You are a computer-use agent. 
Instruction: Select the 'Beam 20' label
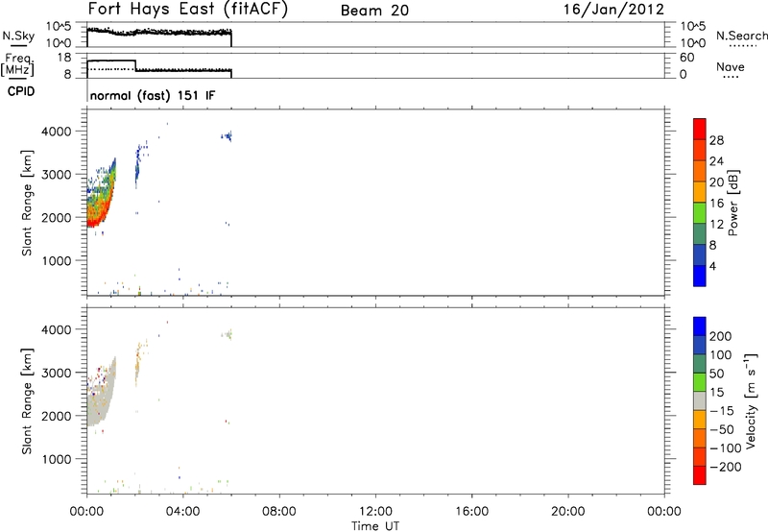click(374, 11)
